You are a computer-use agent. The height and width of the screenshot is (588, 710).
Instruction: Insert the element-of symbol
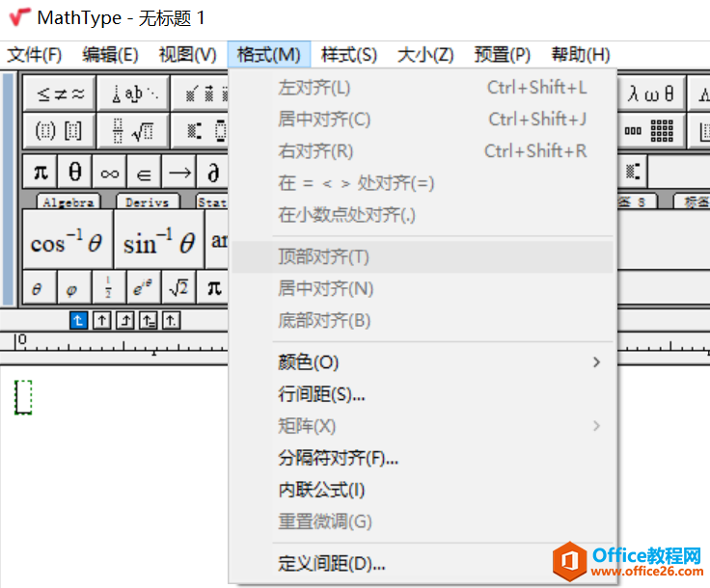click(144, 172)
